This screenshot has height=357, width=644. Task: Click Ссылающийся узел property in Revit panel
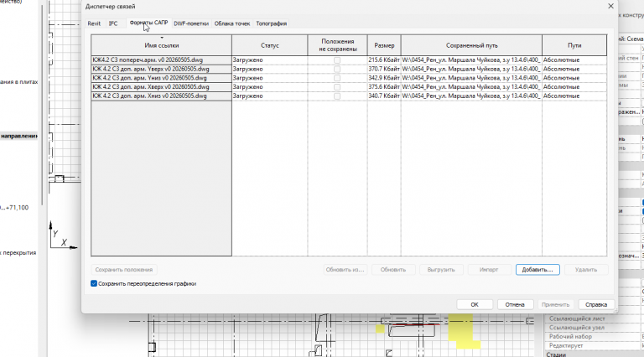click(577, 328)
